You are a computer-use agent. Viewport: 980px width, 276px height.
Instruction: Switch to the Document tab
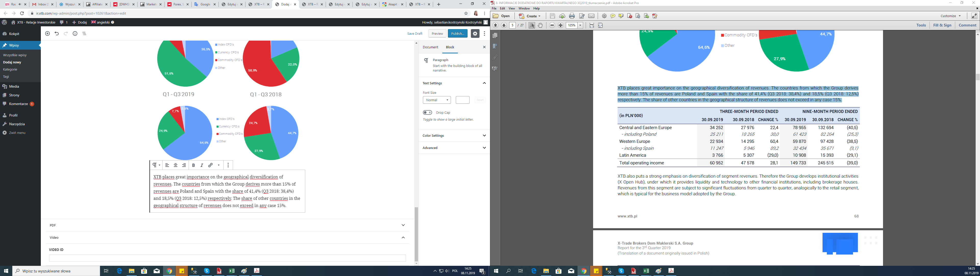pos(430,47)
